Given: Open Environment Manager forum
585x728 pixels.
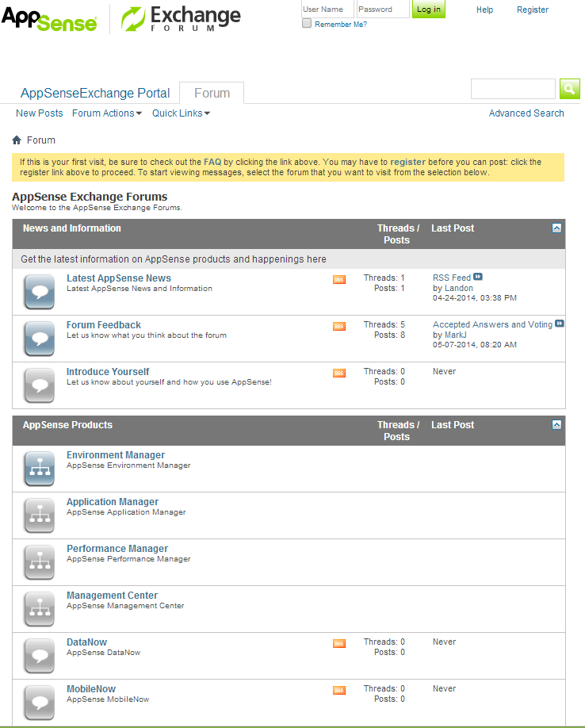Looking at the screenshot, I should pyautogui.click(x=116, y=455).
